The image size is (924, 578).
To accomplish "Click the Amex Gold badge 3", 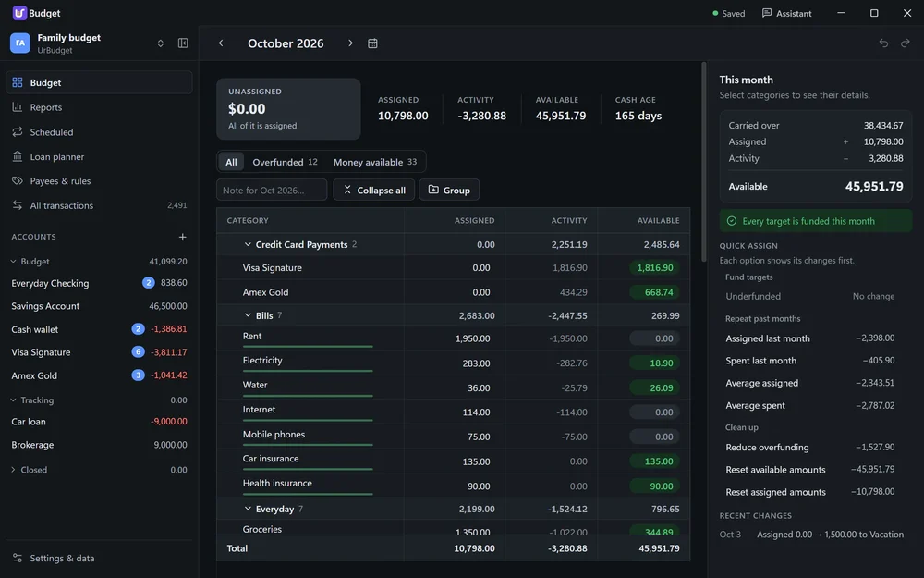I will point(138,375).
